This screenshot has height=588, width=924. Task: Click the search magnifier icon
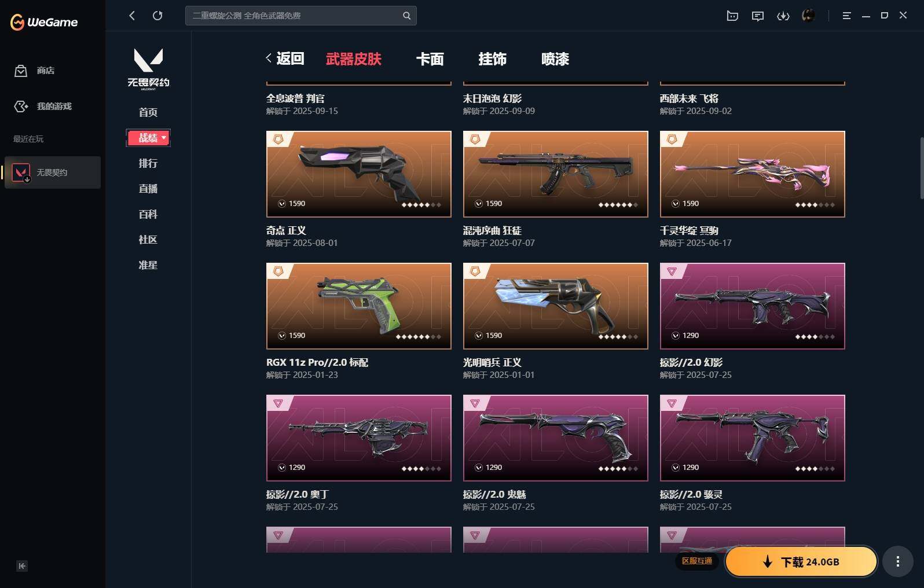(x=406, y=16)
